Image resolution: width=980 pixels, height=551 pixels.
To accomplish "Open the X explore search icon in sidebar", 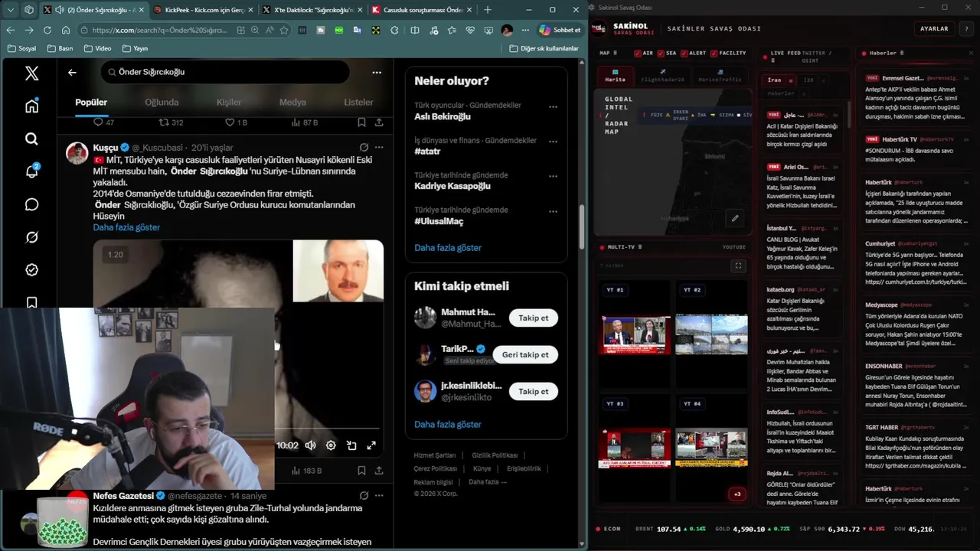I will pyautogui.click(x=31, y=139).
